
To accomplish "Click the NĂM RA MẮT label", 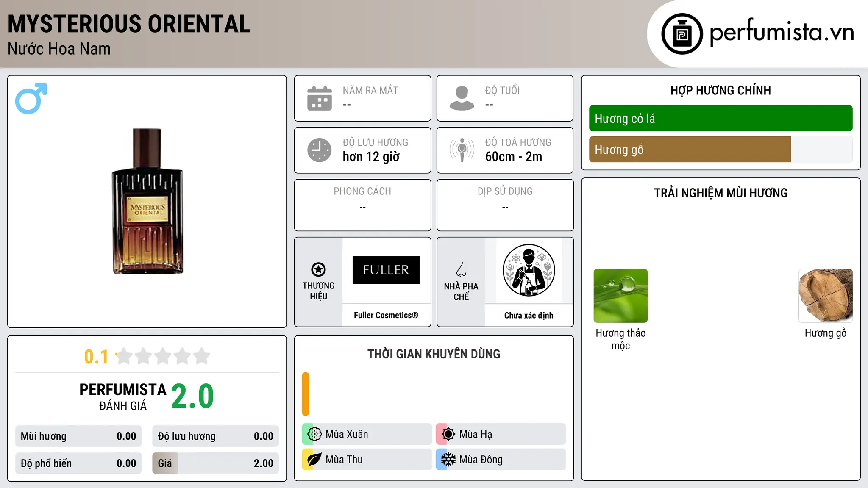I will click(370, 90).
